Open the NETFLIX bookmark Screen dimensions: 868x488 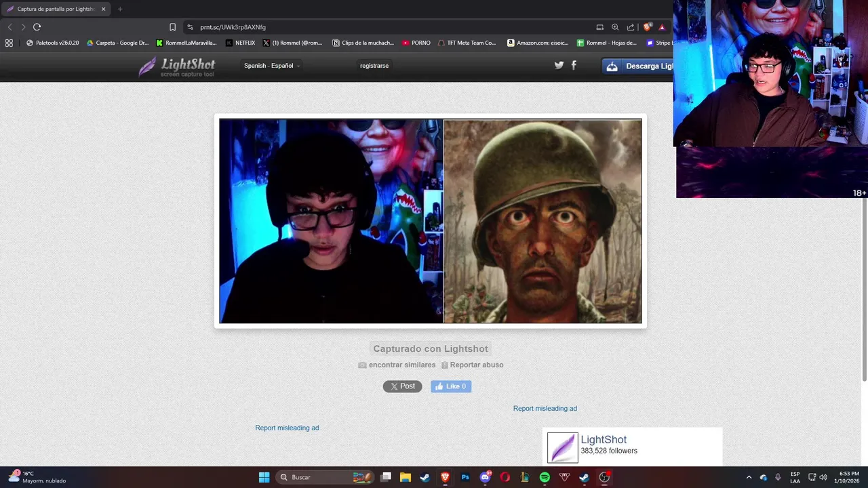coord(240,43)
